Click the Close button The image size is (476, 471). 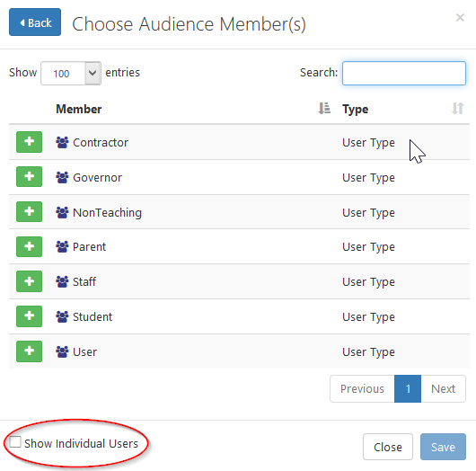(x=388, y=447)
